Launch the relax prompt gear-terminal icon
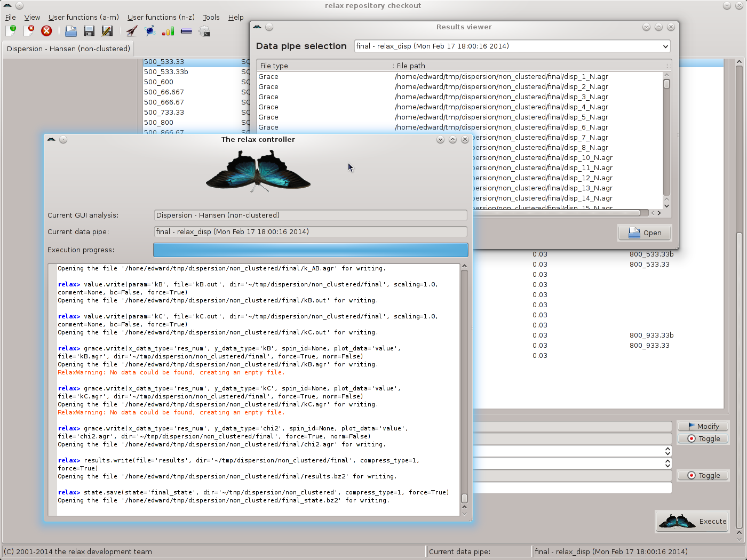This screenshot has width=747, height=560. (x=204, y=31)
